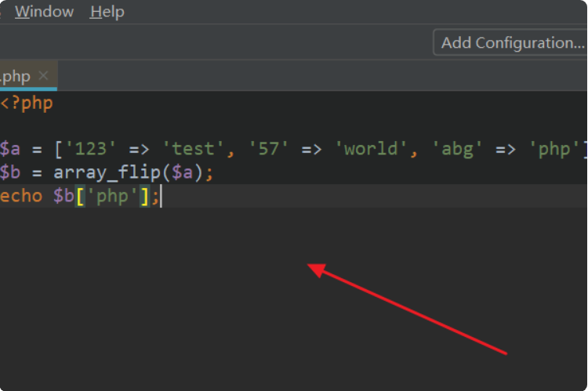This screenshot has width=588, height=391.
Task: Click the echo keyword
Action: click(21, 196)
